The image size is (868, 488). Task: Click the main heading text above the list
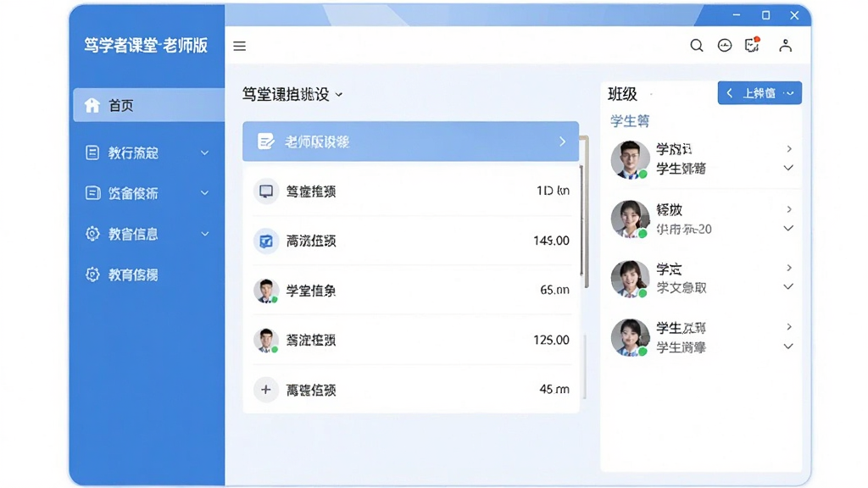286,95
